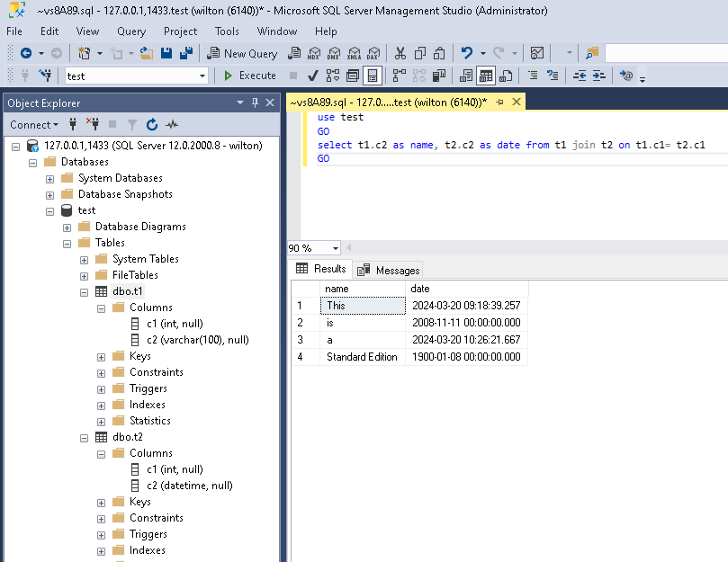Execute the current query
Viewport: 728px width, 562px height.
250,76
